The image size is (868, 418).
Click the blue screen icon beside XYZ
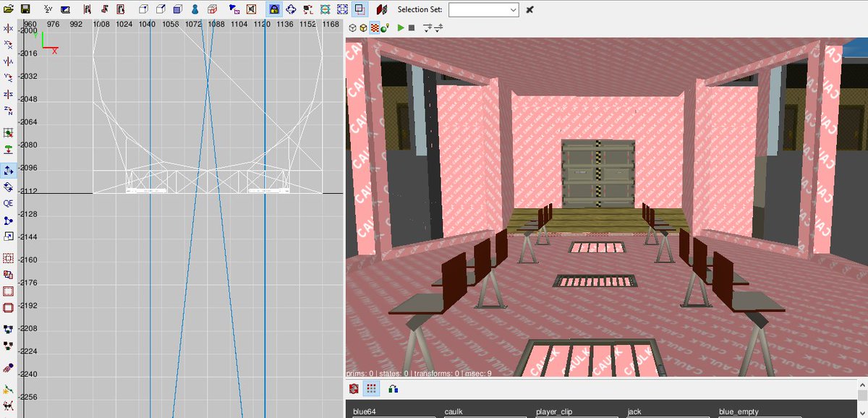click(65, 9)
